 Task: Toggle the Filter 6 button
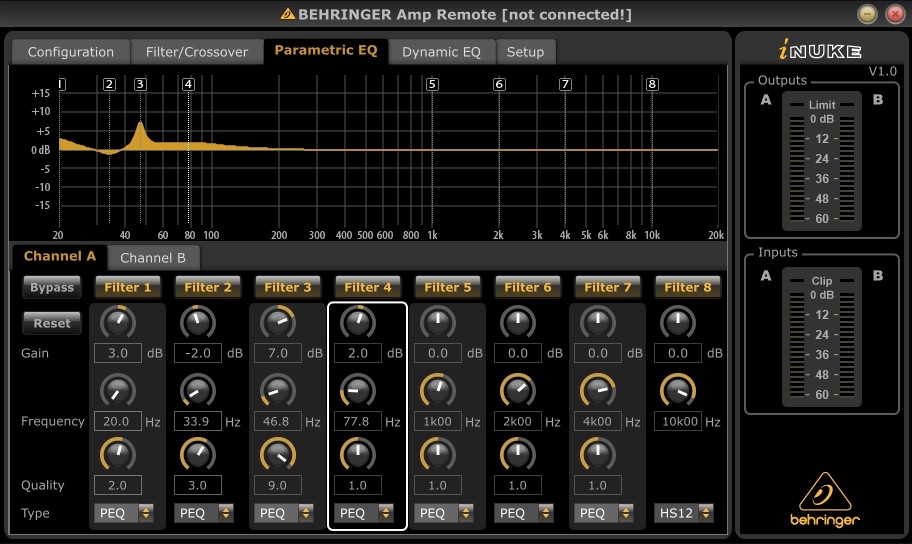pyautogui.click(x=528, y=287)
